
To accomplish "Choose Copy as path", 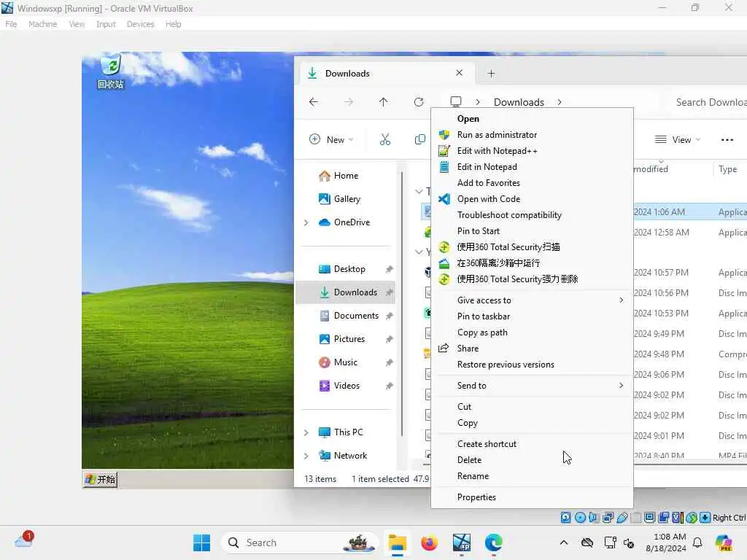I will [x=532, y=332].
